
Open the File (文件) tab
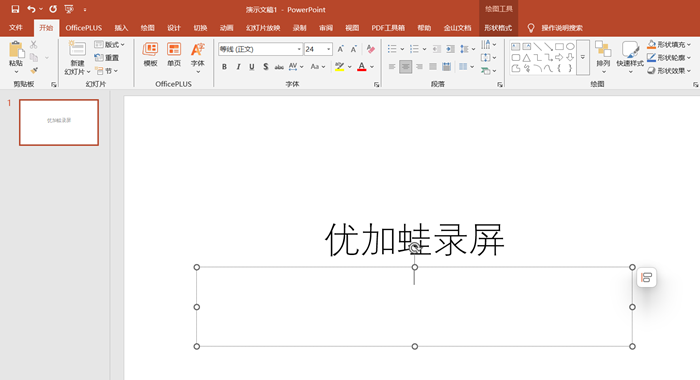click(16, 28)
